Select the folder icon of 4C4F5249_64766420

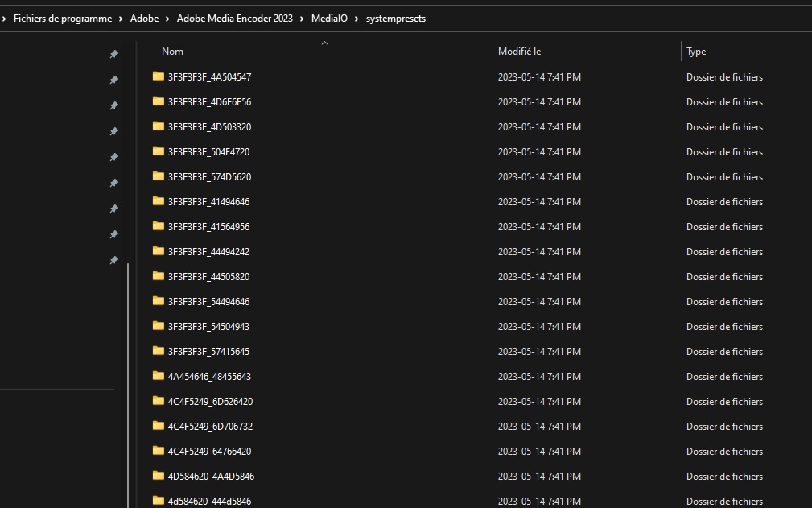pyautogui.click(x=159, y=451)
